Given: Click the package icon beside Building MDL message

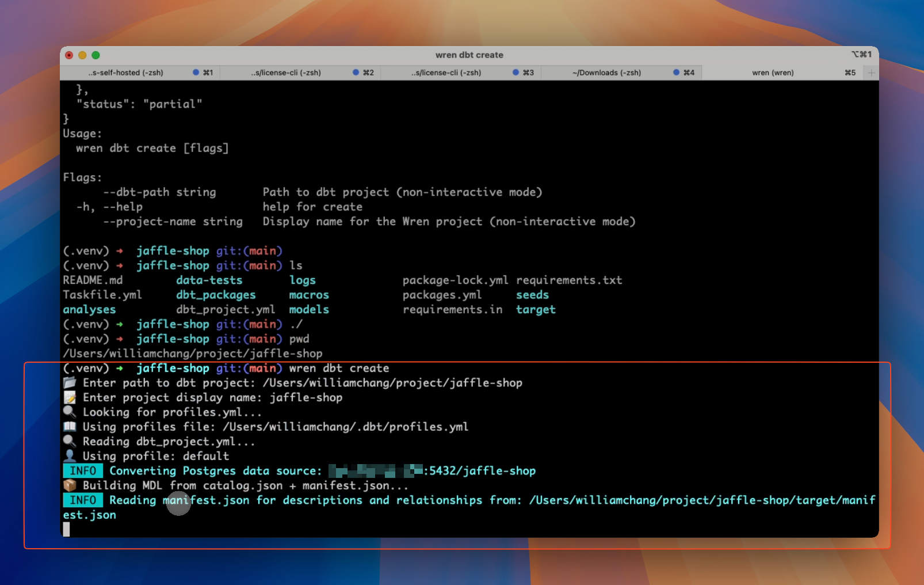Looking at the screenshot, I should tap(68, 485).
